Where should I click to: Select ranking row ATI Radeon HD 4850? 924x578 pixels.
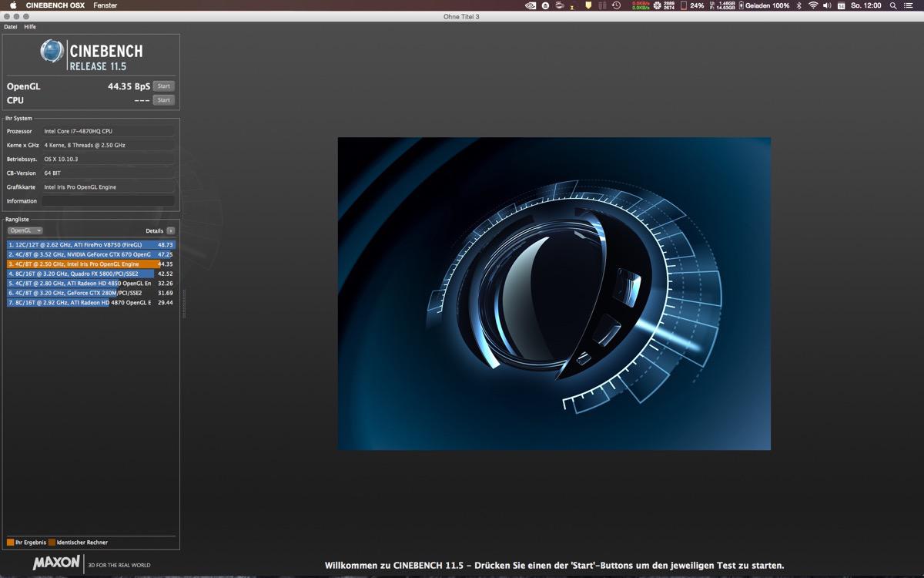pyautogui.click(x=91, y=284)
